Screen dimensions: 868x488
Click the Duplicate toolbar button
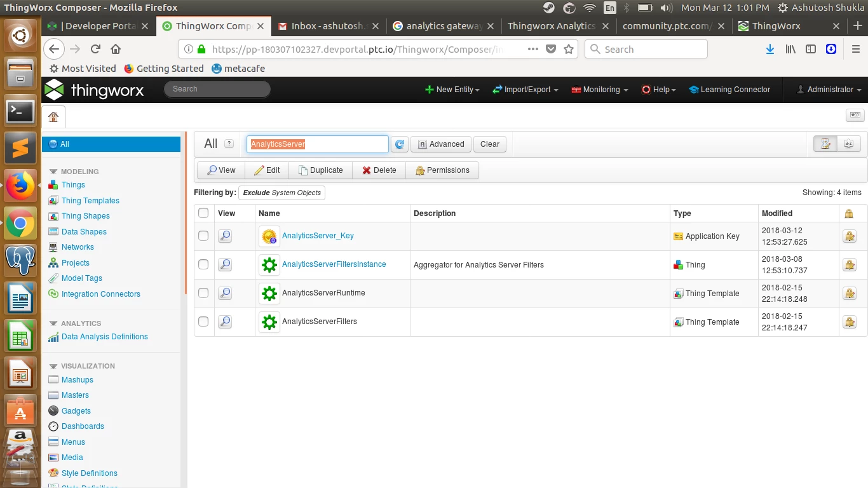[x=321, y=170]
